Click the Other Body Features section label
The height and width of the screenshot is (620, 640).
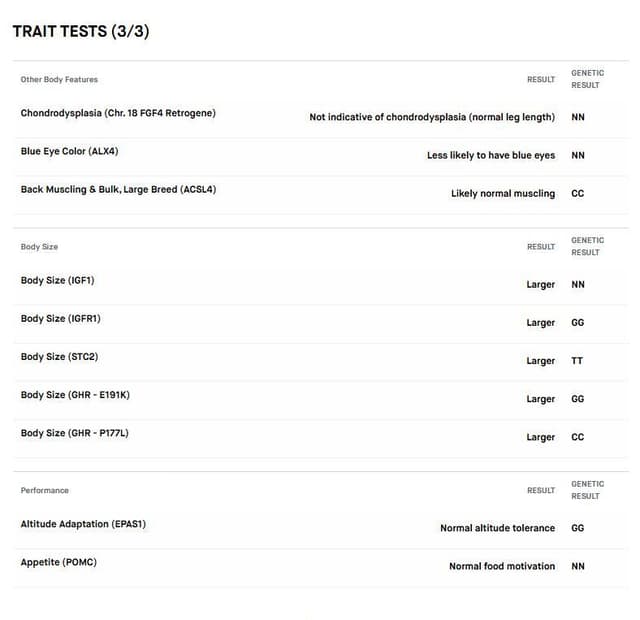point(59,80)
